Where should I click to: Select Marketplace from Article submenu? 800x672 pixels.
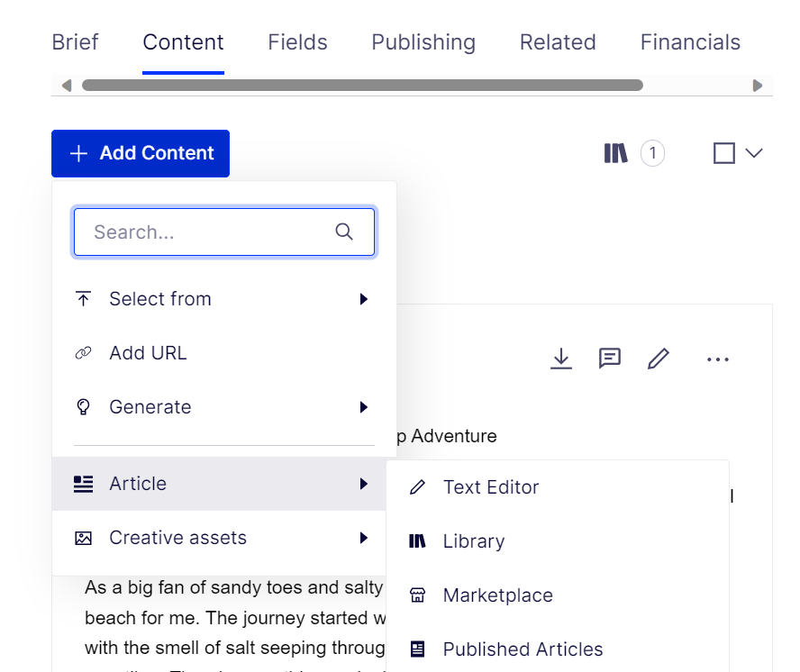click(x=497, y=595)
